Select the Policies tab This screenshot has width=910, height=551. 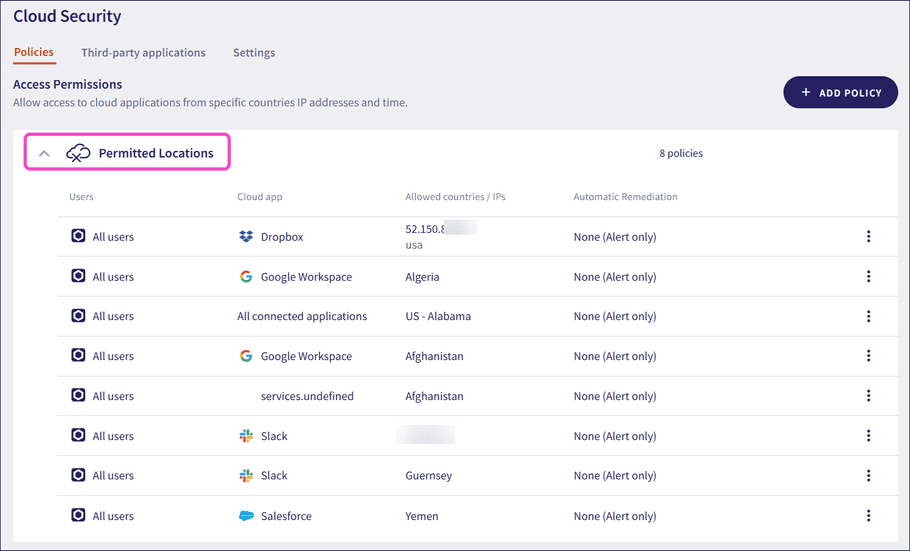[x=34, y=53]
